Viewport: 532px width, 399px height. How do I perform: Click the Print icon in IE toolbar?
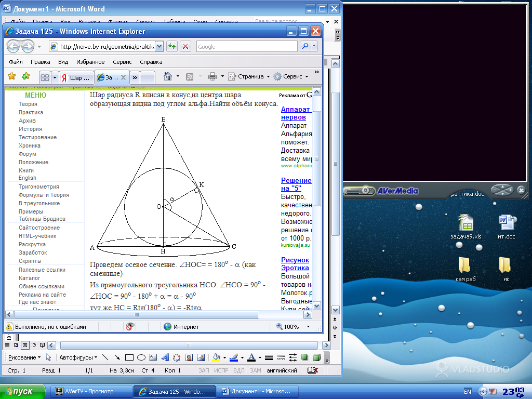coord(212,76)
